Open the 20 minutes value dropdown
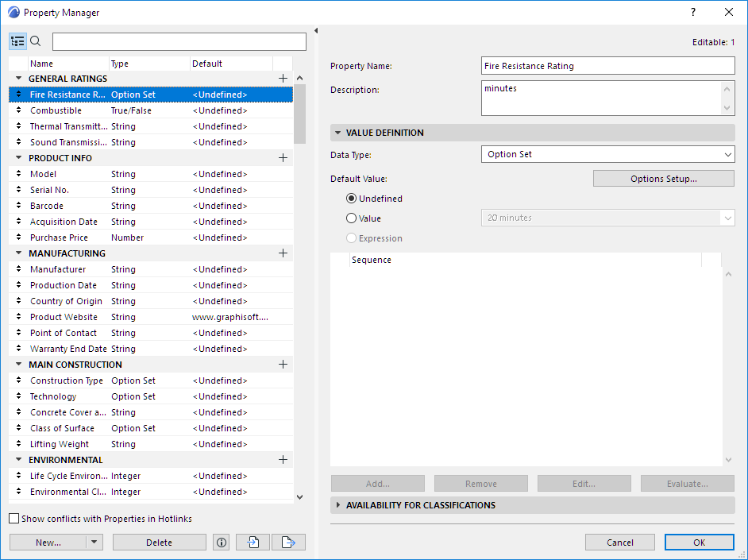 [x=607, y=218]
